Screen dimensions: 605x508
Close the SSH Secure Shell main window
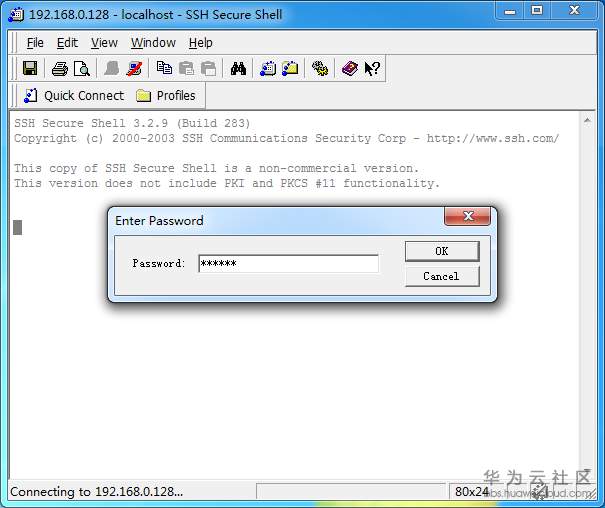(574, 11)
